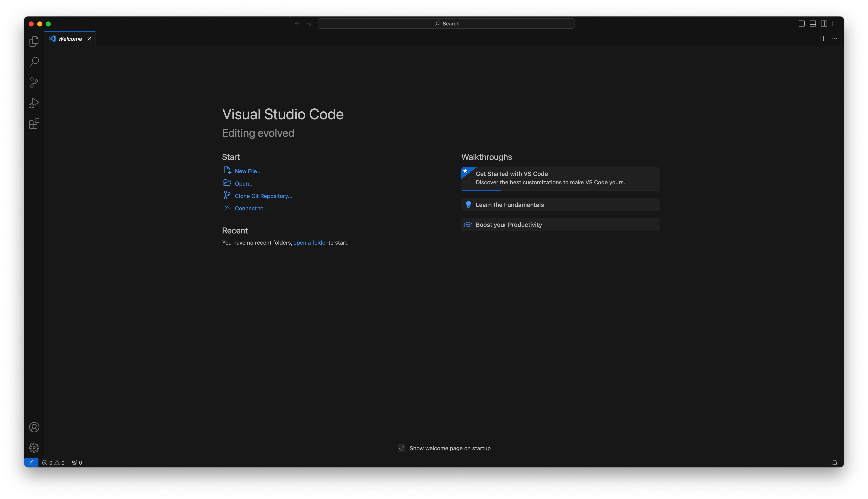Click the VS Code logo on Welcome tab
Viewport: 868px width, 499px height.
(52, 39)
